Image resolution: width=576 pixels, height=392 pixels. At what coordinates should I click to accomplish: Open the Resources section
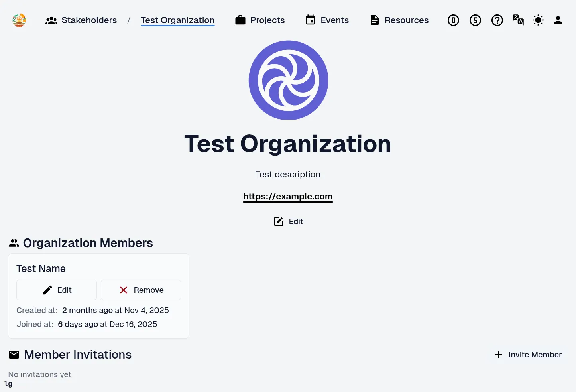pos(399,20)
